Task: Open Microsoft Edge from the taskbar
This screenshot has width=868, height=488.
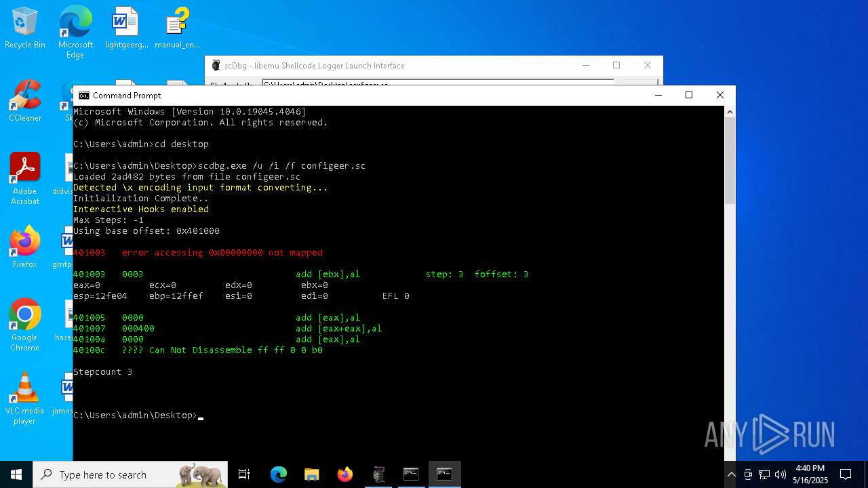Action: point(279,474)
